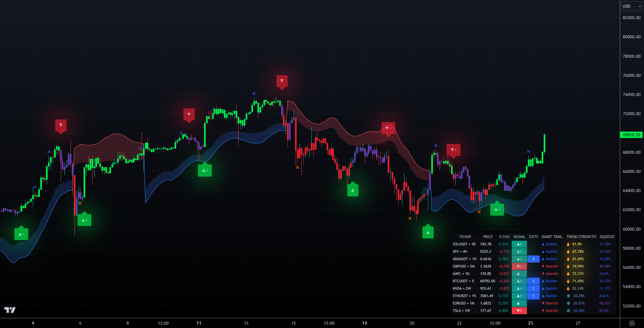Click the highlighted 69810.52 price label
Screen dimensions: 644x328
[x=632, y=135]
